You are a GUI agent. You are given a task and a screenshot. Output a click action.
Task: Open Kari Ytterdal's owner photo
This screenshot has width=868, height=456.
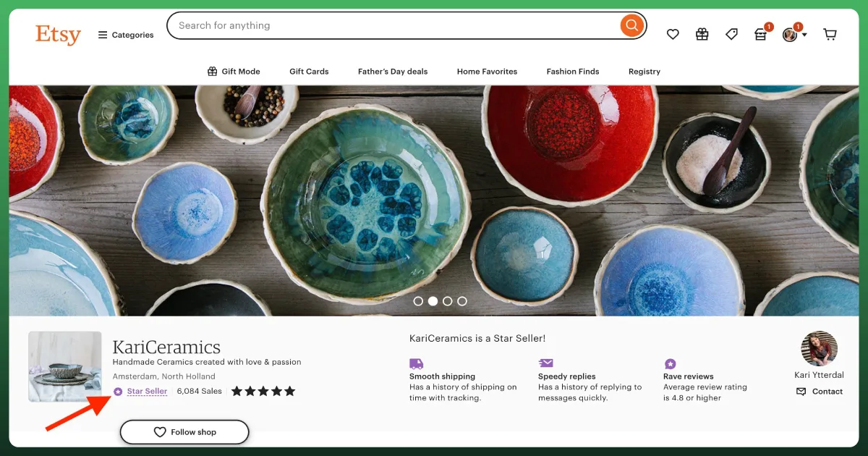point(819,349)
